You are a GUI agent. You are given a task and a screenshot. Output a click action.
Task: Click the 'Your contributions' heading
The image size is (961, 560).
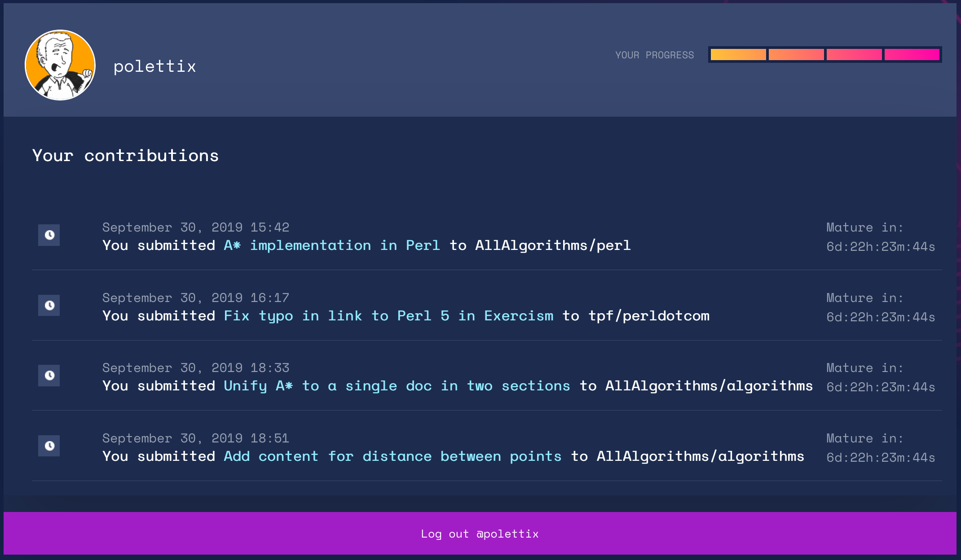click(x=126, y=156)
